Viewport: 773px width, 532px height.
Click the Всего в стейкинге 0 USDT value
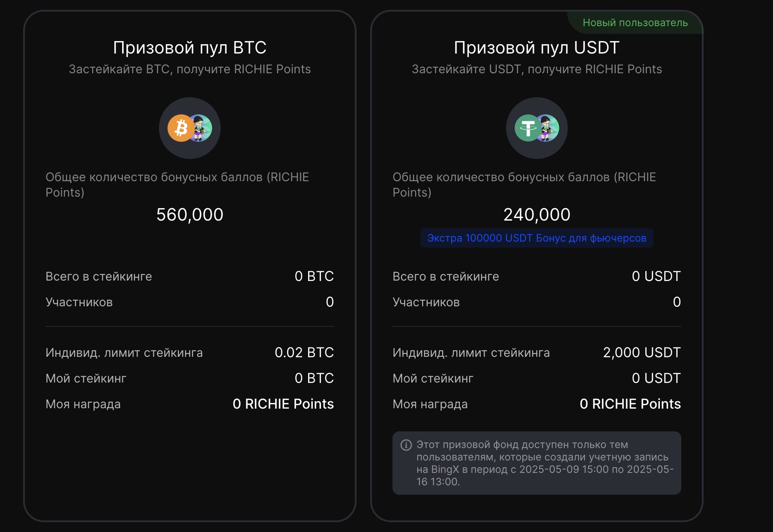click(x=656, y=276)
